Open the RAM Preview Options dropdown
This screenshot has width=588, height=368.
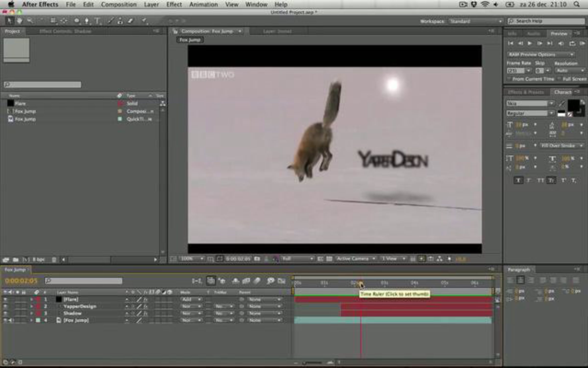pyautogui.click(x=541, y=54)
